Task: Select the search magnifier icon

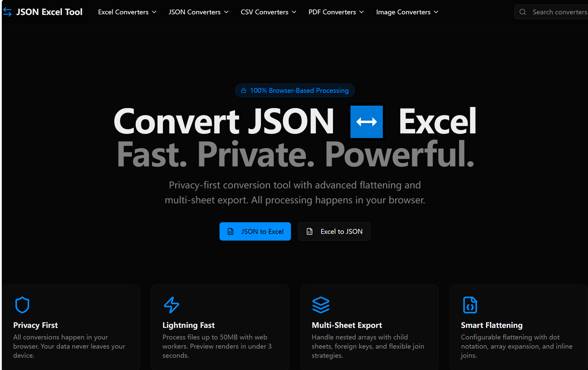Action: pos(523,12)
